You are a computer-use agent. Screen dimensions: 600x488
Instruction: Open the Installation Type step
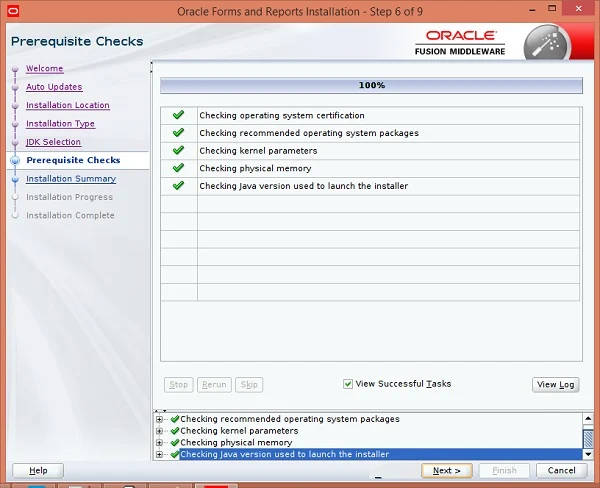60,124
